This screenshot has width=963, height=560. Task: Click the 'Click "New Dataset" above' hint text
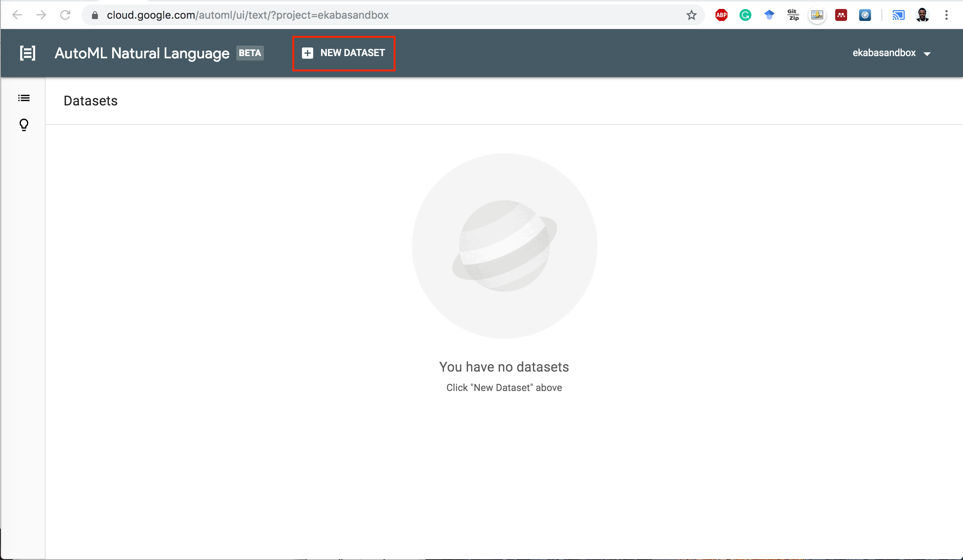tap(504, 388)
